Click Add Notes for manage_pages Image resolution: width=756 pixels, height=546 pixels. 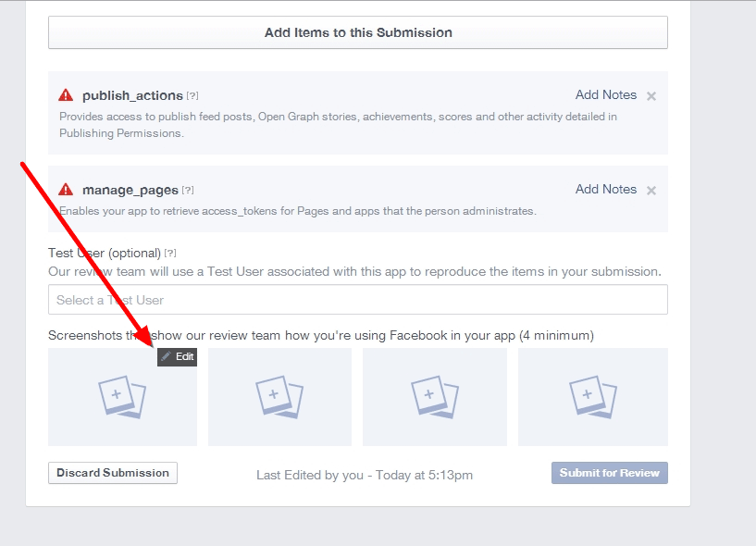(605, 189)
